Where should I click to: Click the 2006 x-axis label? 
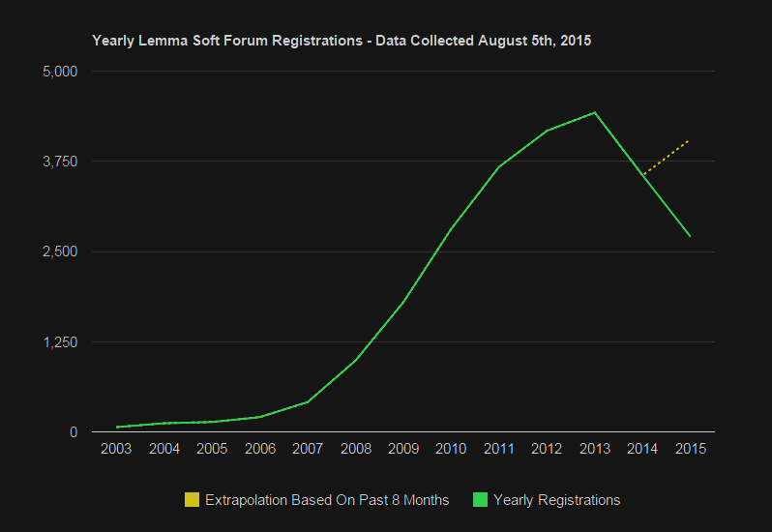tap(260, 449)
